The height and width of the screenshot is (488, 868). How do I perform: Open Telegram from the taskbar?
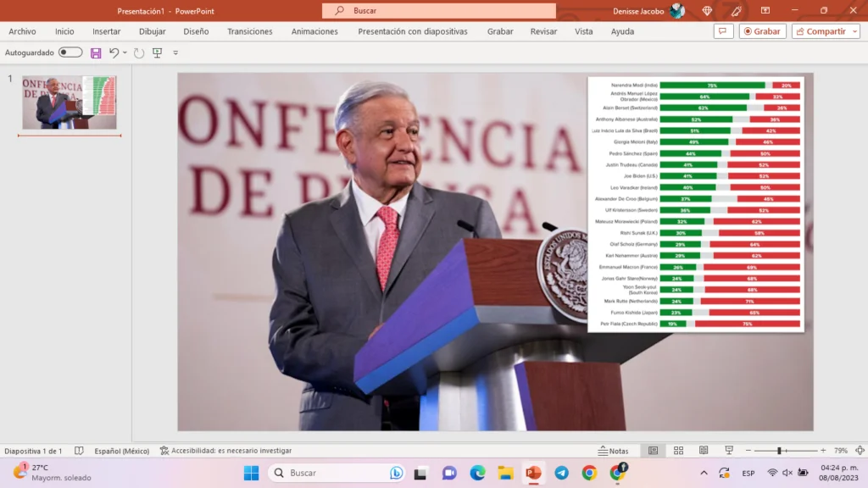click(x=561, y=473)
